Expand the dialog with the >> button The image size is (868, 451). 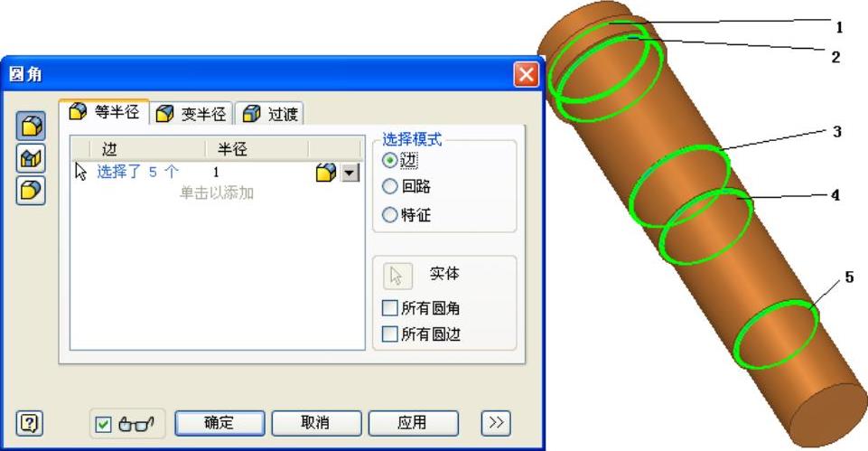[x=496, y=423]
